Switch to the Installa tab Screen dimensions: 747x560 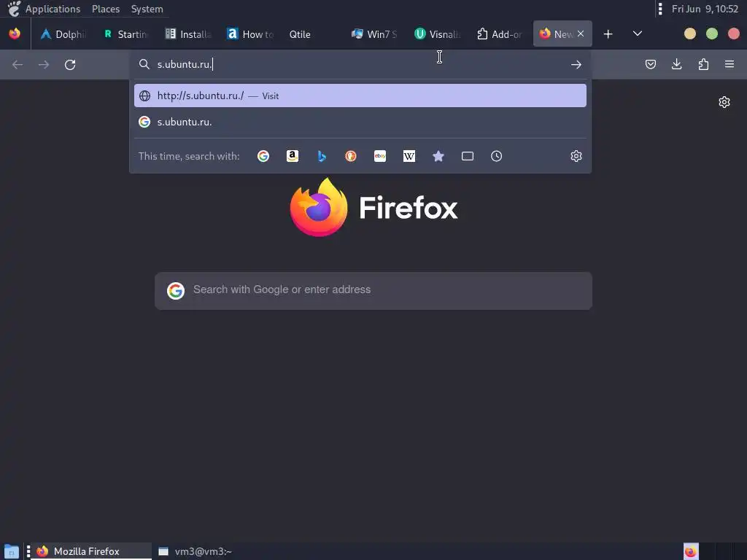(x=187, y=34)
